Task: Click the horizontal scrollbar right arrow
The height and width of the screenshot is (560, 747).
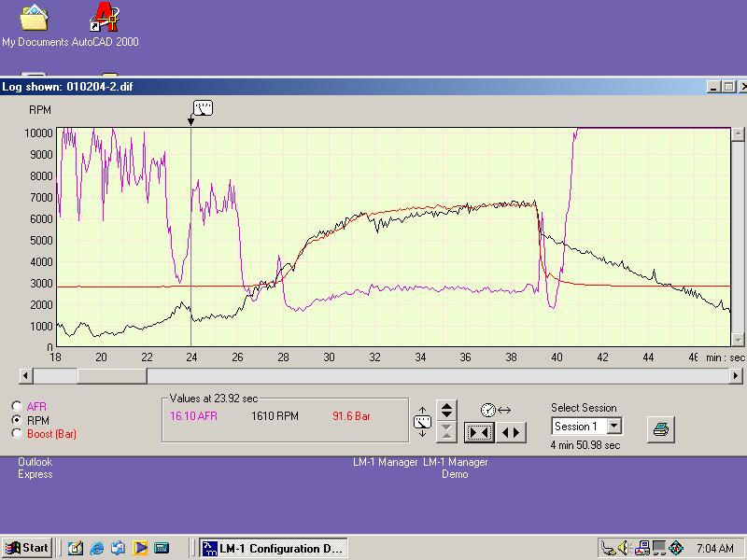Action: coord(738,375)
